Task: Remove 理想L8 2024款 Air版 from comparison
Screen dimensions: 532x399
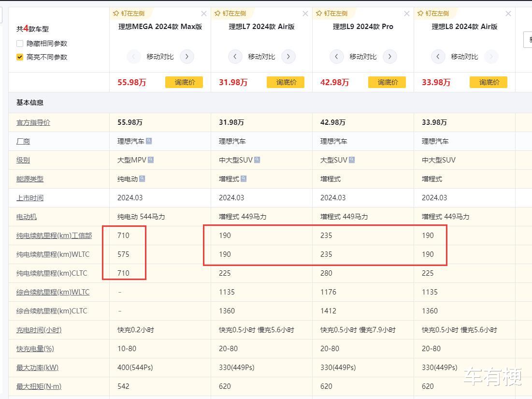Action: pos(508,14)
